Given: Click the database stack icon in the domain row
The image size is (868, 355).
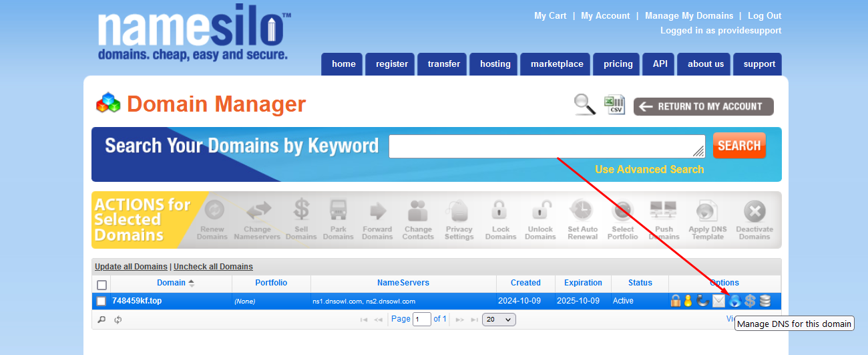Looking at the screenshot, I should click(x=765, y=301).
